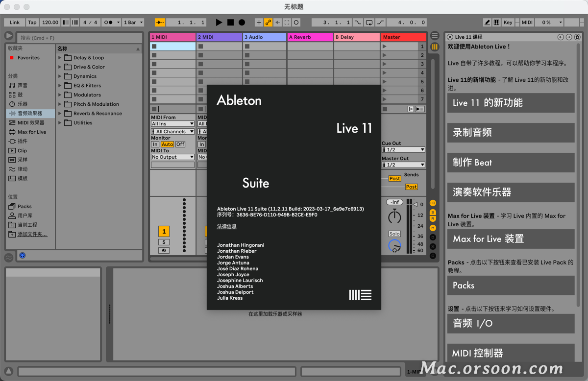
Task: Expand the Reverb & Resonance folder
Action: point(60,113)
